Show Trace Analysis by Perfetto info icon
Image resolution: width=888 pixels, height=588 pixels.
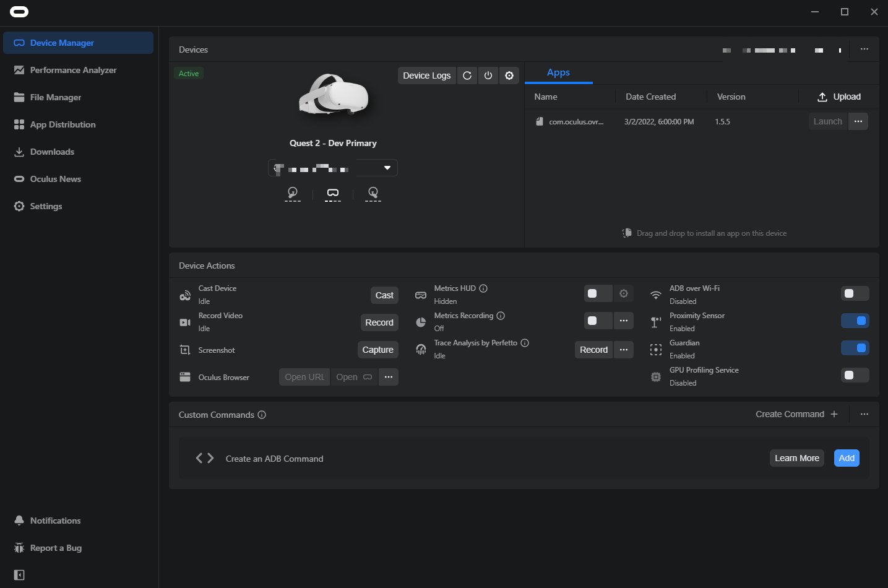pos(525,343)
